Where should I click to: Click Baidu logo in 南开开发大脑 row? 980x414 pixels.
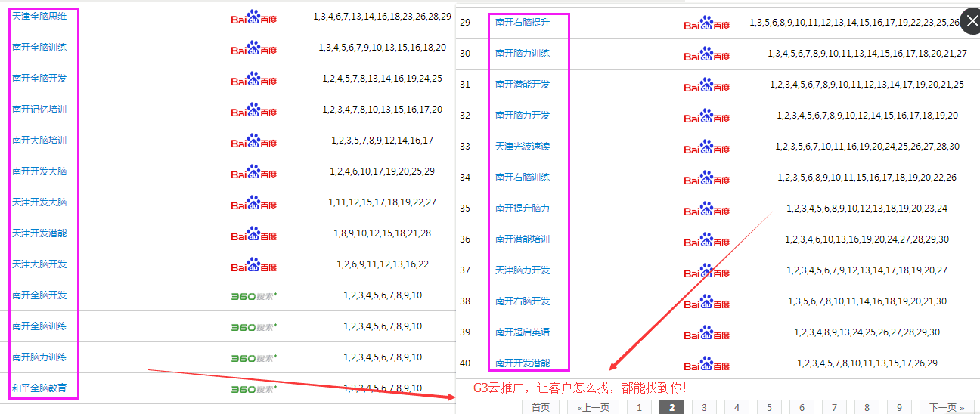coord(254,172)
